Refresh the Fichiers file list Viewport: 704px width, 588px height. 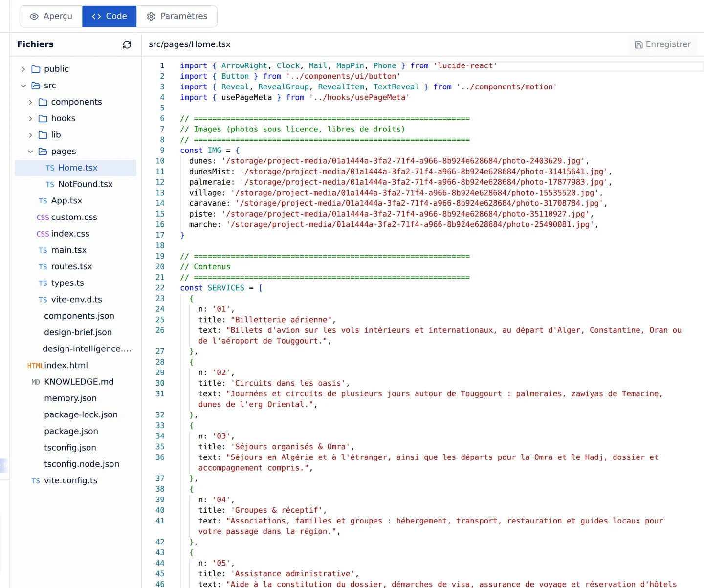pyautogui.click(x=127, y=44)
